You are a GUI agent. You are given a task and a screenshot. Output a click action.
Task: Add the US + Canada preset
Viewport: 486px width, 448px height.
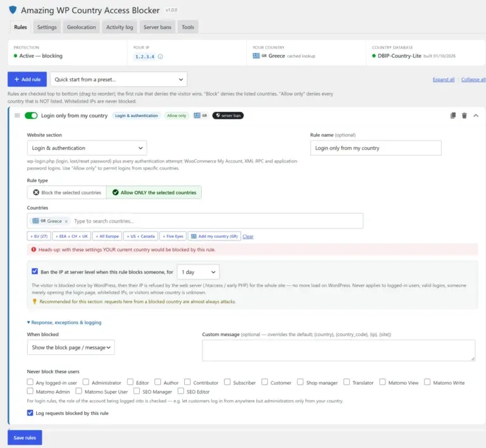[x=140, y=236]
